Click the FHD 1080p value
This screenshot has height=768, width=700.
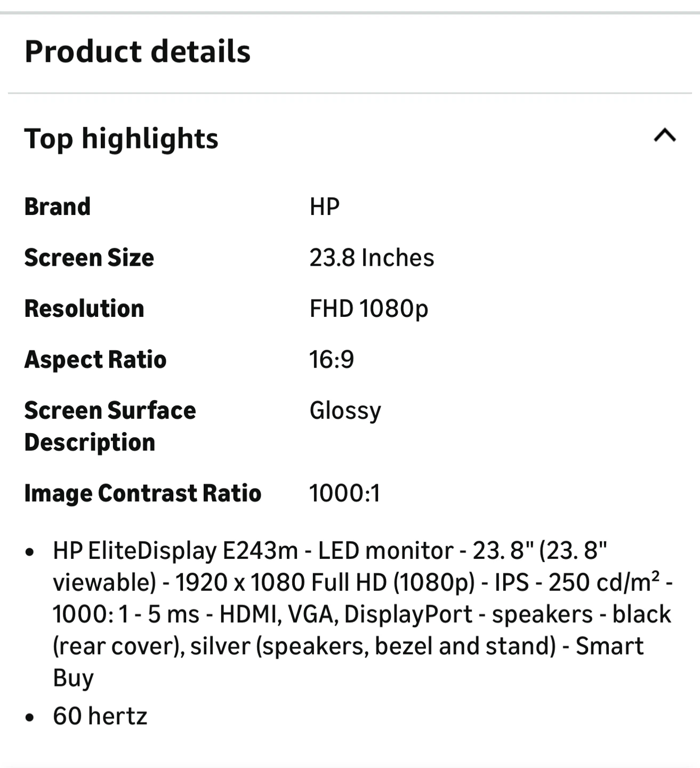(368, 308)
